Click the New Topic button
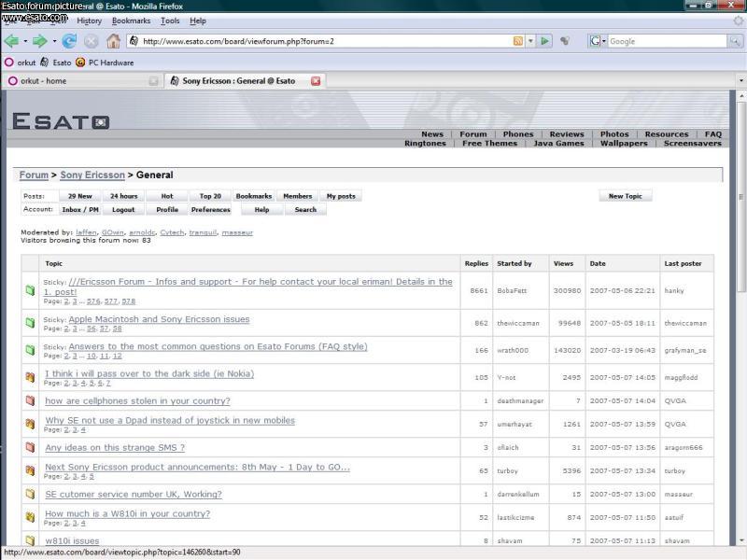The image size is (747, 560). [x=625, y=196]
